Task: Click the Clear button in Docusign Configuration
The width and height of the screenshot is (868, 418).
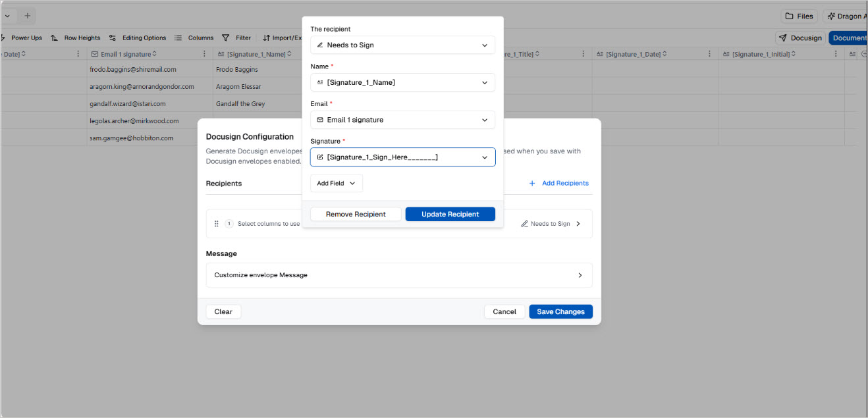Action: point(223,311)
